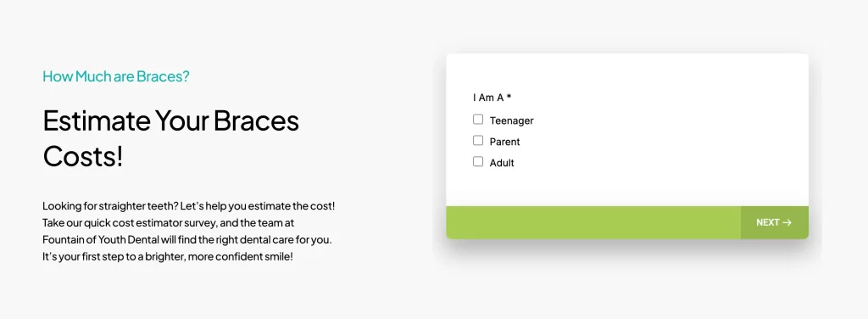Click the 'I Am A' field label

[488, 98]
